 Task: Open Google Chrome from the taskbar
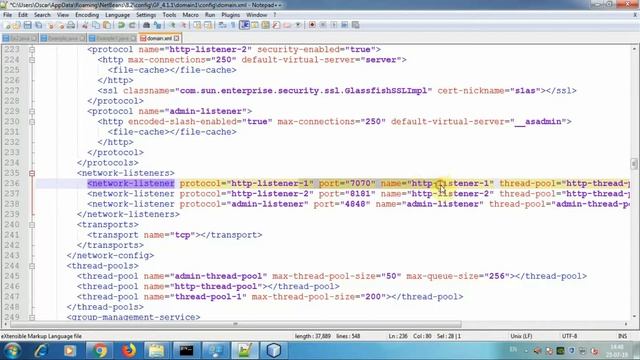[99, 350]
